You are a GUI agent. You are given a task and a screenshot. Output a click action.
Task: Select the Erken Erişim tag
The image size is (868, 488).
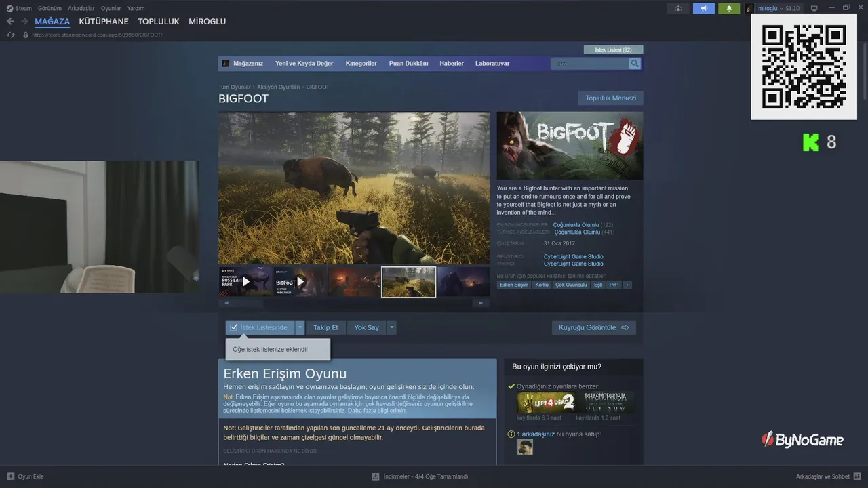pos(514,285)
